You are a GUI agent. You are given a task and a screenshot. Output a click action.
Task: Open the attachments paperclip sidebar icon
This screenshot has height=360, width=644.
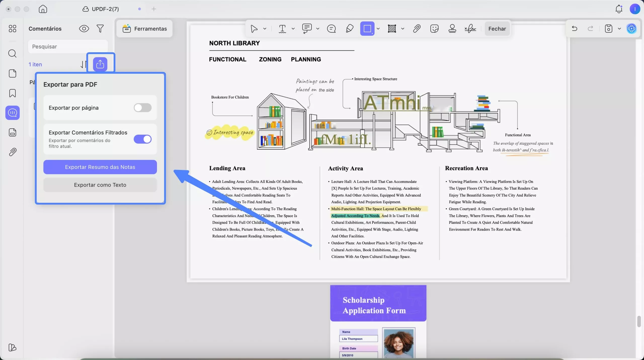tap(12, 152)
